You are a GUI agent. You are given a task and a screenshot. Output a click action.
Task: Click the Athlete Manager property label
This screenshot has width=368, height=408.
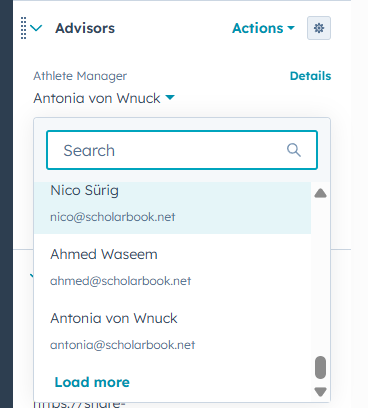click(x=80, y=76)
